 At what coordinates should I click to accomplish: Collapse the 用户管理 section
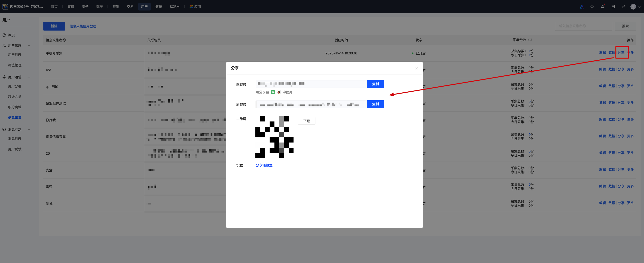coord(29,46)
